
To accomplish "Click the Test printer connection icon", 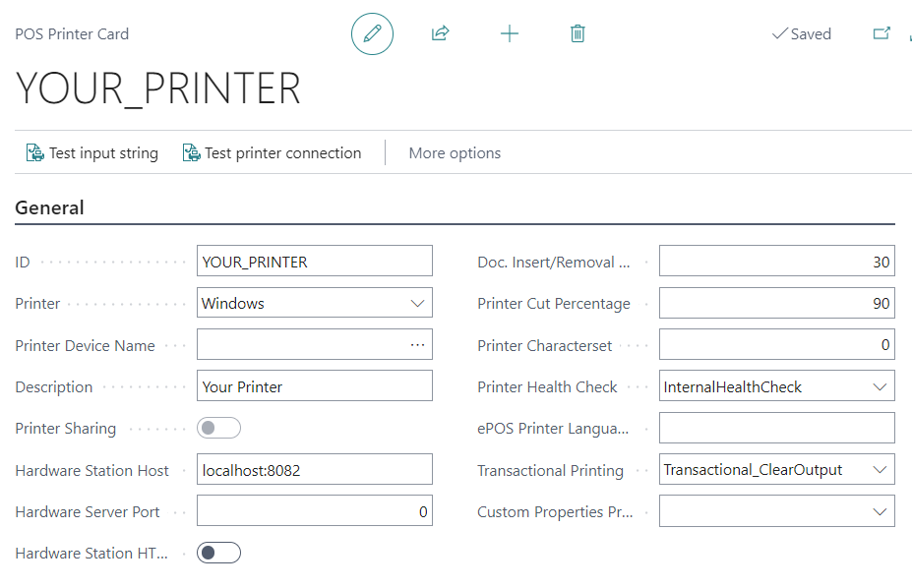I will (191, 153).
